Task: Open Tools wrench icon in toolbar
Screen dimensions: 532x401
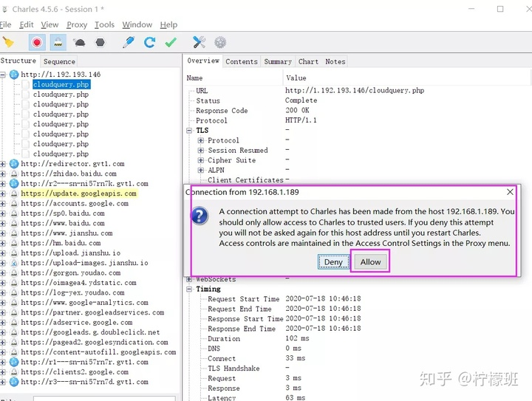Action: coord(199,42)
